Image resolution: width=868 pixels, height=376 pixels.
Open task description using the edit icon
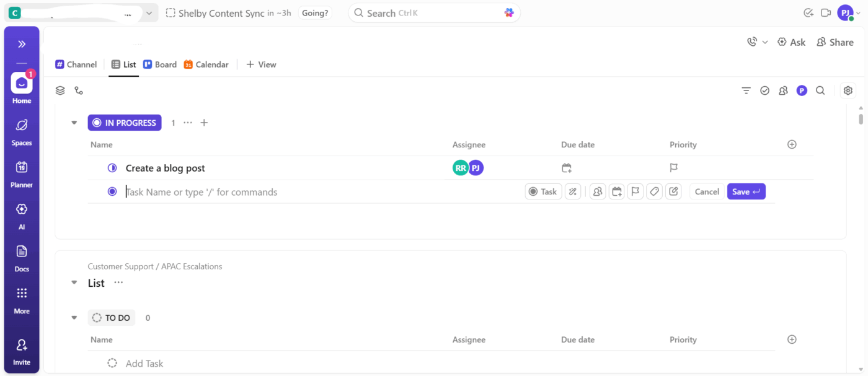673,191
